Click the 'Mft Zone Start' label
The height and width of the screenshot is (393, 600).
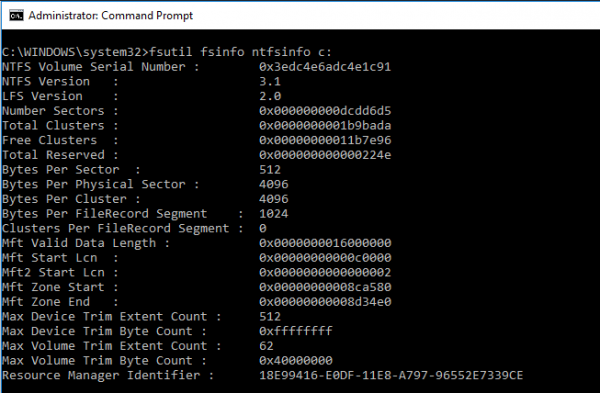click(53, 287)
